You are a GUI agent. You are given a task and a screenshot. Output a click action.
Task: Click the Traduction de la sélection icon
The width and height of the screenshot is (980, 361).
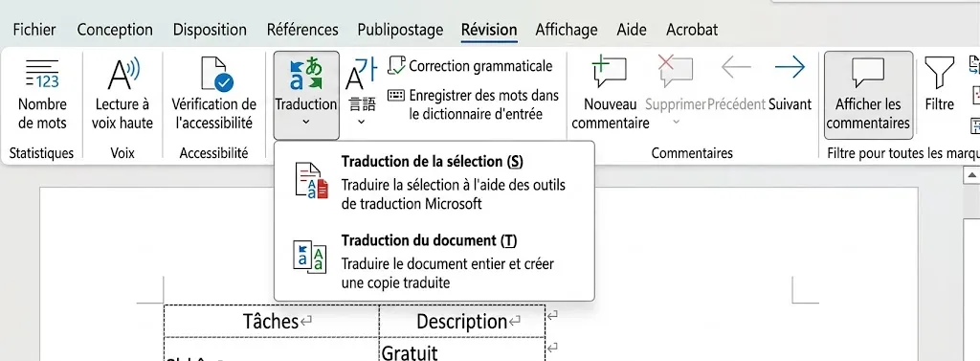point(311,181)
